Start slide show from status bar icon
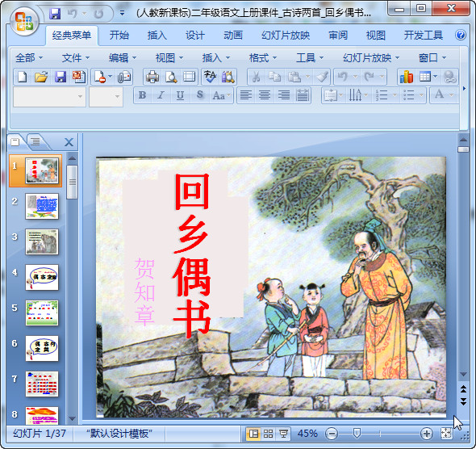 [283, 434]
